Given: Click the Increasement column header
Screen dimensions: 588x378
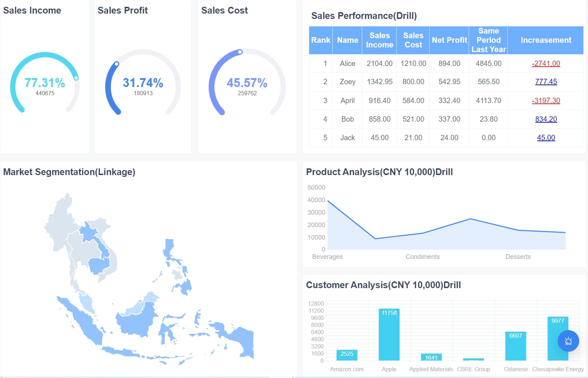Looking at the screenshot, I should pos(546,40).
